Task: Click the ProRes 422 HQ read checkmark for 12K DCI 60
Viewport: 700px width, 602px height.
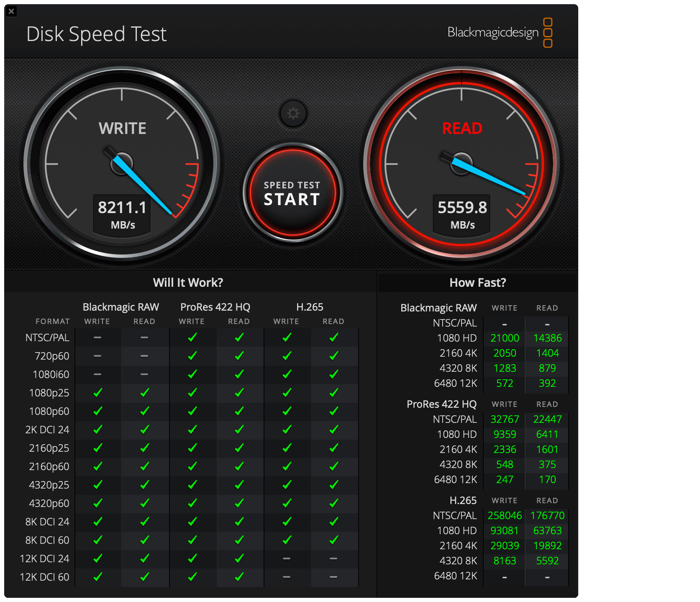Action: (239, 577)
